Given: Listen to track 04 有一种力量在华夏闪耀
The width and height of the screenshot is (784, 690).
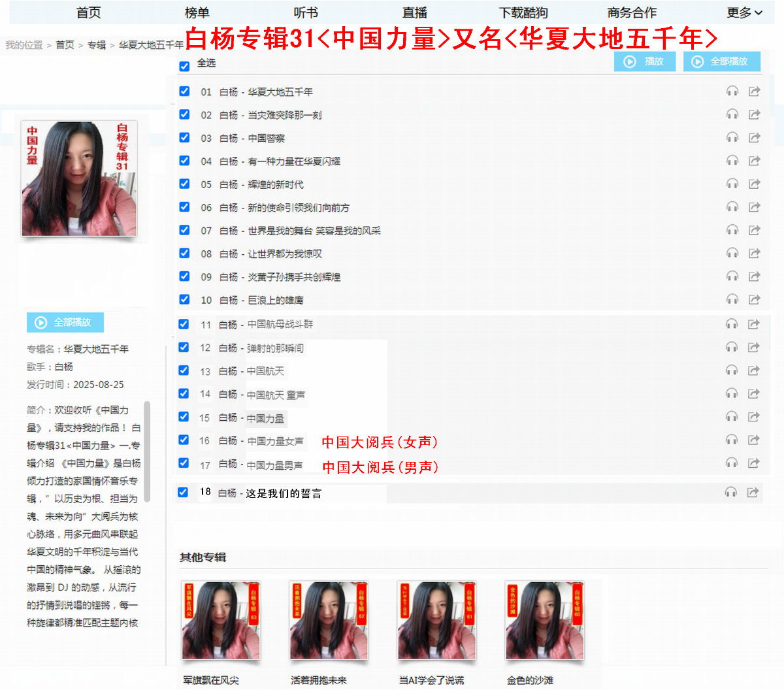Looking at the screenshot, I should pyautogui.click(x=732, y=161).
